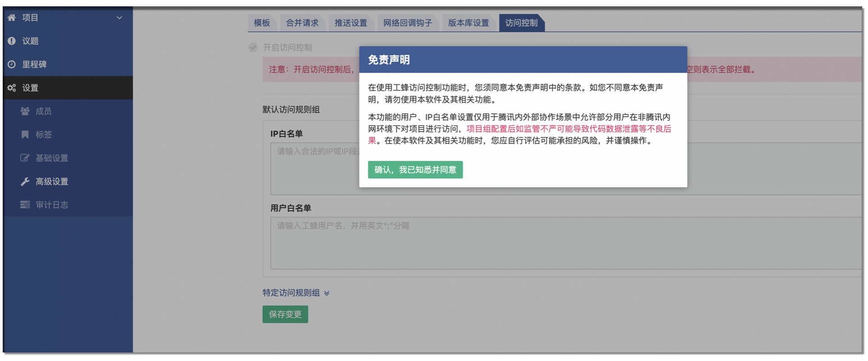Select the 版本库设置 tab
This screenshot has height=361, width=868.
tap(469, 23)
